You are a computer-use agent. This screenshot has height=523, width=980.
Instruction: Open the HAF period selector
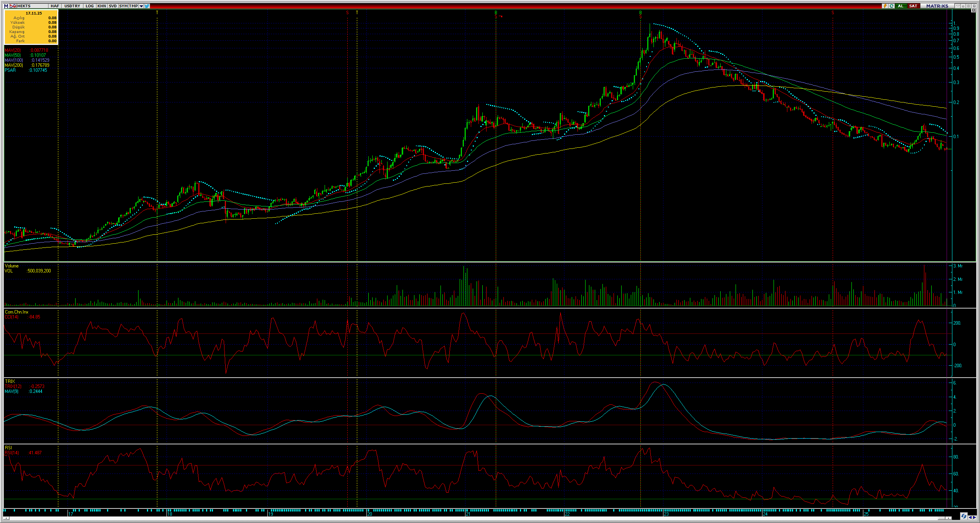[x=54, y=6]
